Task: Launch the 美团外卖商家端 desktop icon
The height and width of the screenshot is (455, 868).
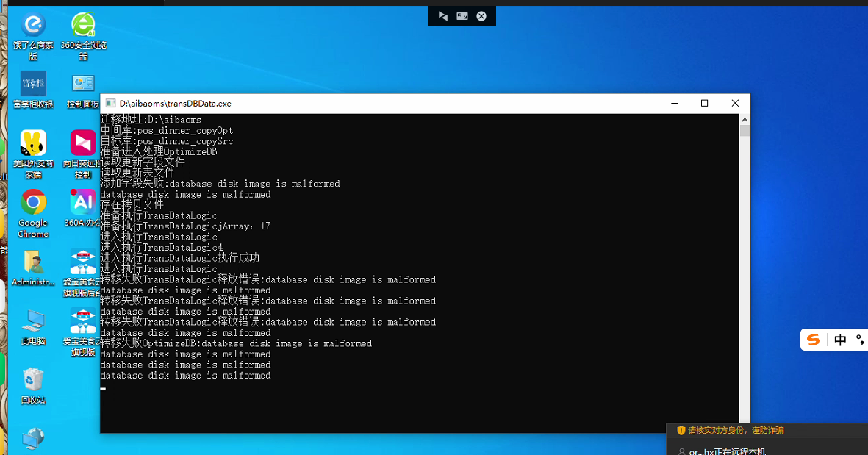Action: click(x=33, y=143)
